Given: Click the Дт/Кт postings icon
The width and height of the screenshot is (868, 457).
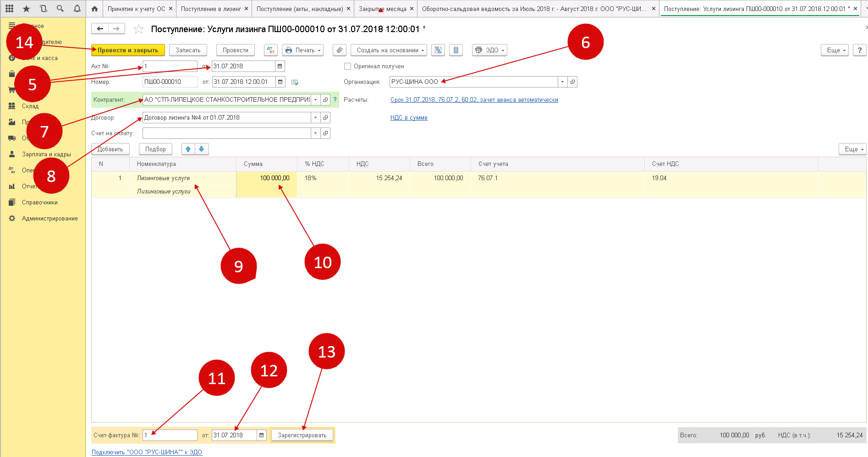Looking at the screenshot, I should coord(271,50).
